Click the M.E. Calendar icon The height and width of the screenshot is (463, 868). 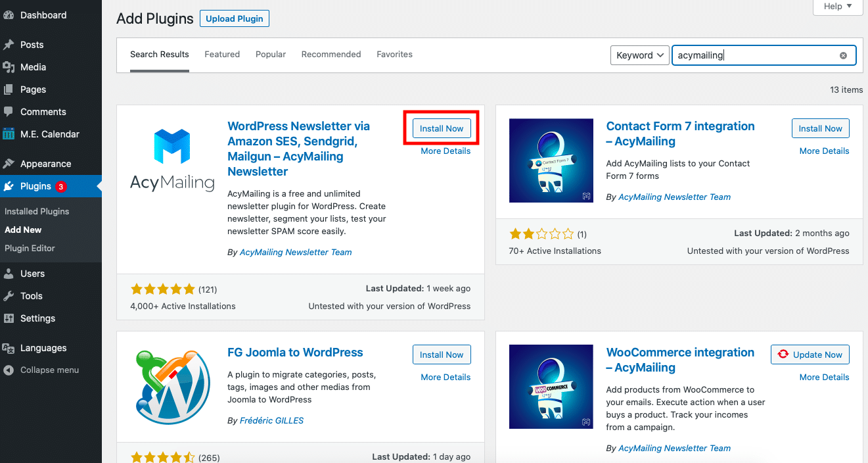tap(9, 134)
